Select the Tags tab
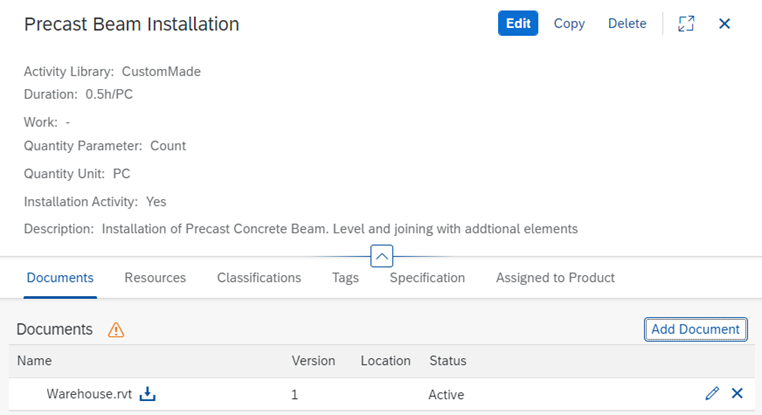Image resolution: width=762 pixels, height=415 pixels. [345, 277]
